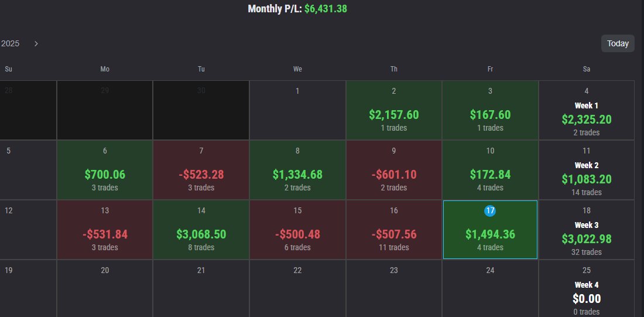644x317 pixels.
Task: Select the highlighted day 17 badge
Action: [490, 211]
